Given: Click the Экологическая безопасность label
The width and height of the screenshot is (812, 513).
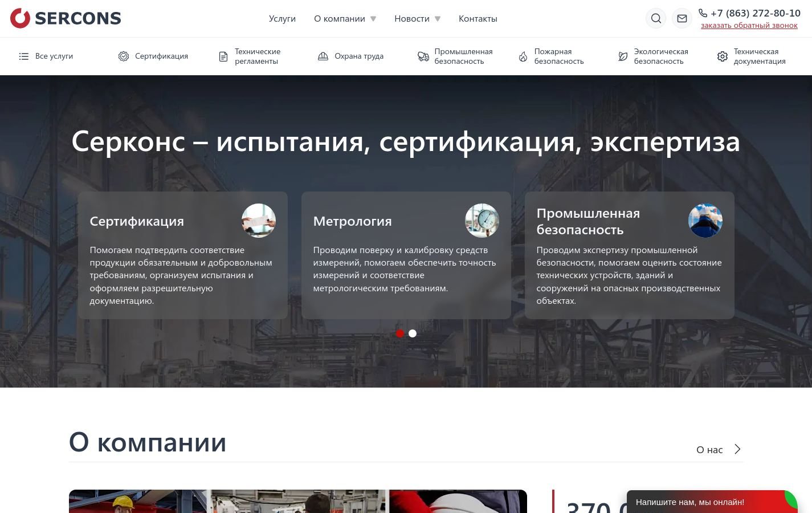Looking at the screenshot, I should [661, 56].
